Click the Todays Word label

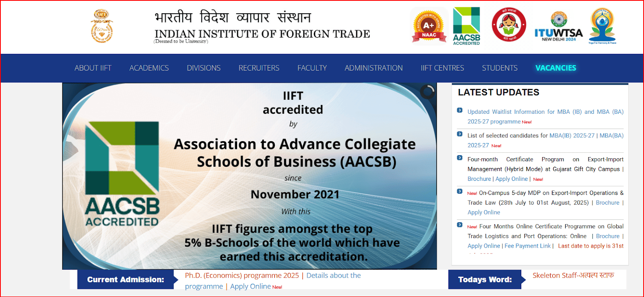click(485, 279)
